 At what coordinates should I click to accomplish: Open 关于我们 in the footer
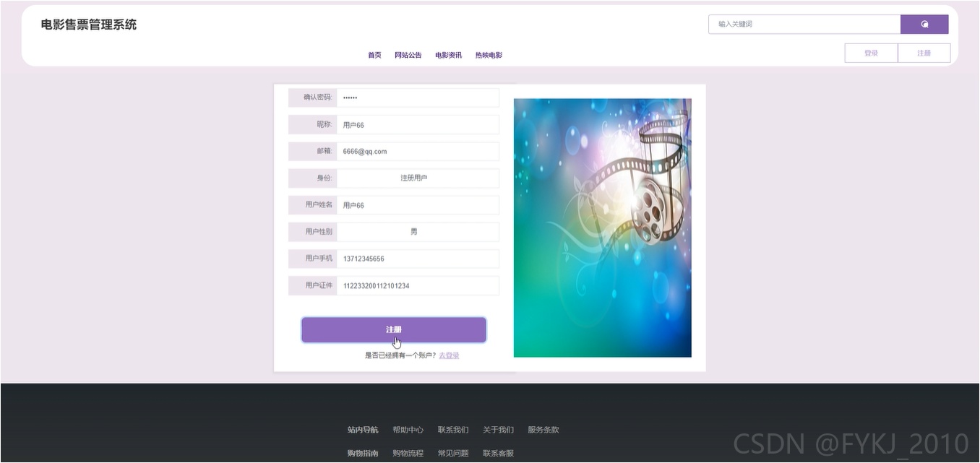click(x=498, y=430)
